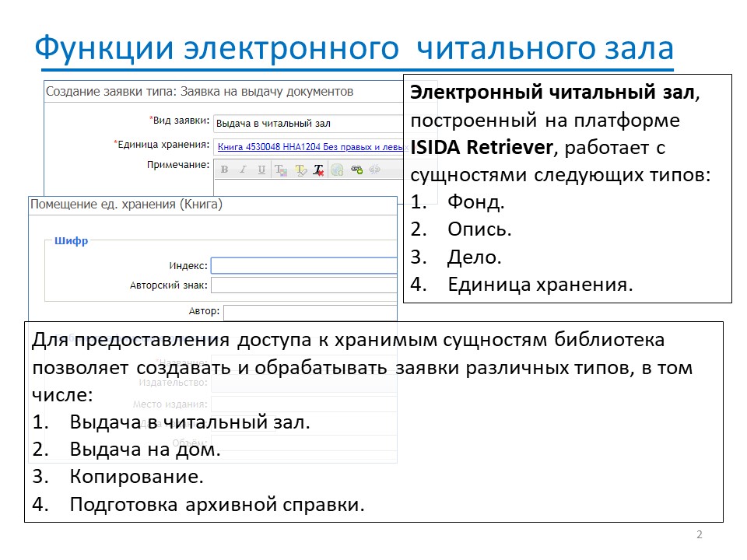The width and height of the screenshot is (747, 560).
Task: Click list item 4. Единица хранения.
Action: (521, 285)
